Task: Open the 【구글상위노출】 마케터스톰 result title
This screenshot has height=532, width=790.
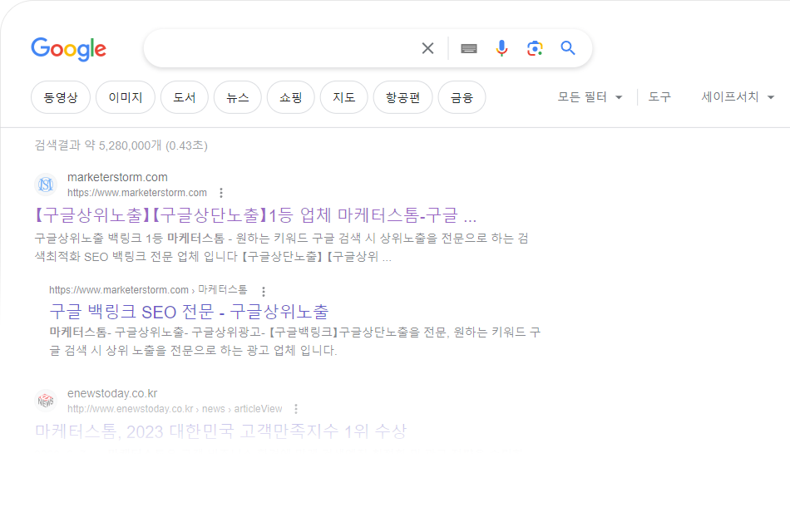Action: pyautogui.click(x=255, y=215)
